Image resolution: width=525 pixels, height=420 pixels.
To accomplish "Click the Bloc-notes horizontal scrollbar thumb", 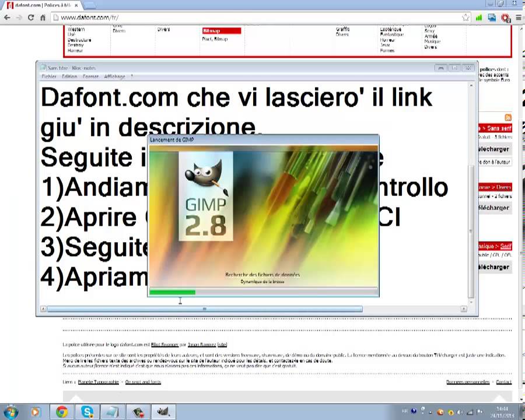I will point(205,309).
